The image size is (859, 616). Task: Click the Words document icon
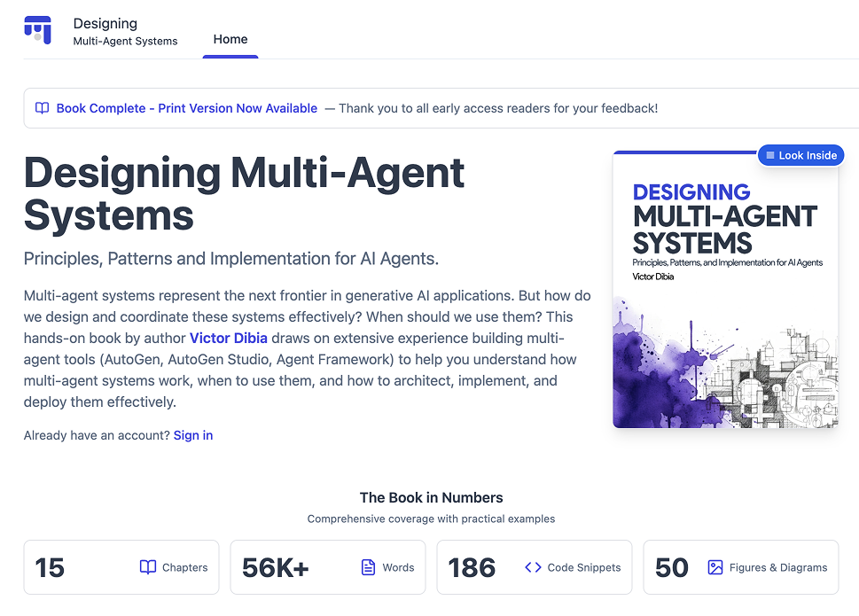pos(366,567)
